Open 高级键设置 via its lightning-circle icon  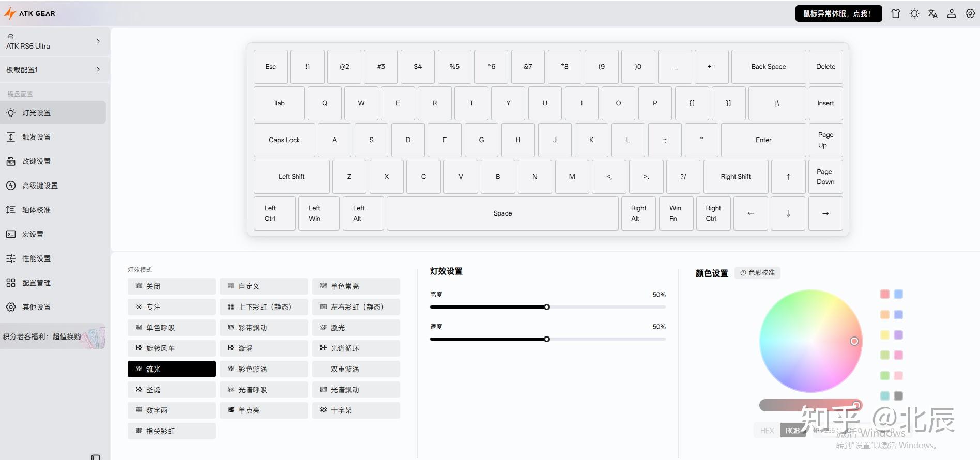[11, 186]
